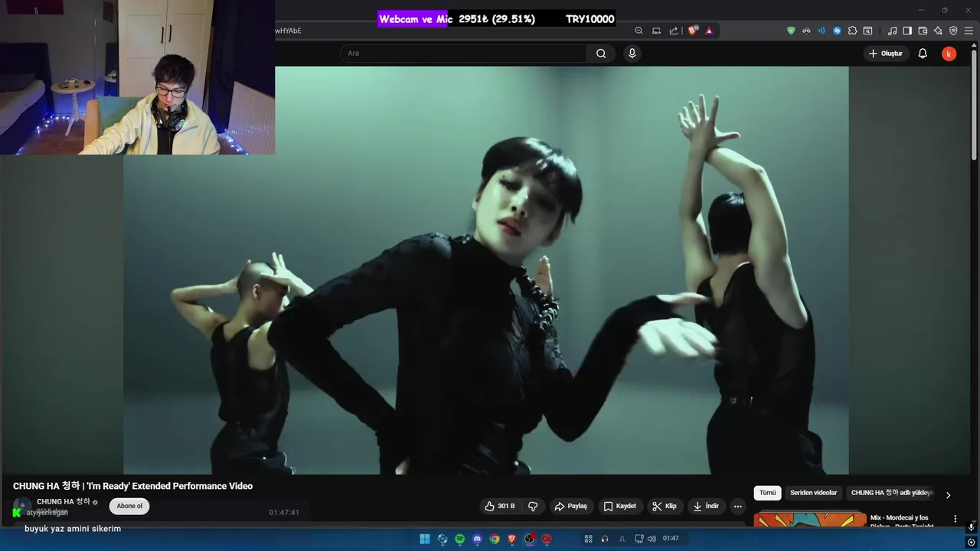The width and height of the screenshot is (980, 551).
Task: Open the Windows Start menu
Action: pyautogui.click(x=425, y=539)
